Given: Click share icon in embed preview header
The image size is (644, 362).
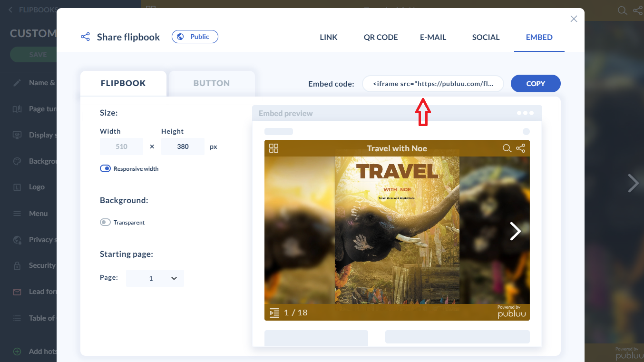Looking at the screenshot, I should coord(521,148).
